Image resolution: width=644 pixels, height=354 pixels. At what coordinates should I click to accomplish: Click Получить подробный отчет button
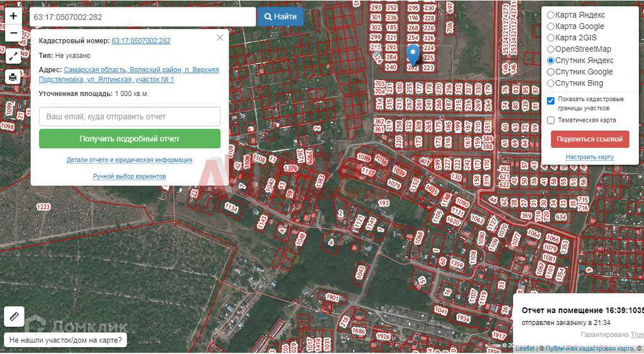click(x=130, y=139)
